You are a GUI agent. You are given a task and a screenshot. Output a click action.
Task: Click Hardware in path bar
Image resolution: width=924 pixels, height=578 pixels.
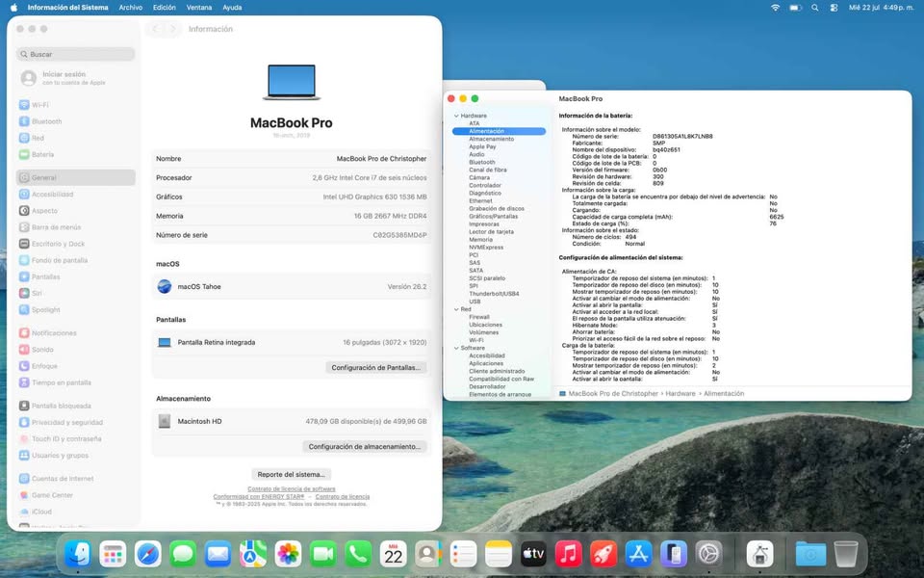pos(680,393)
